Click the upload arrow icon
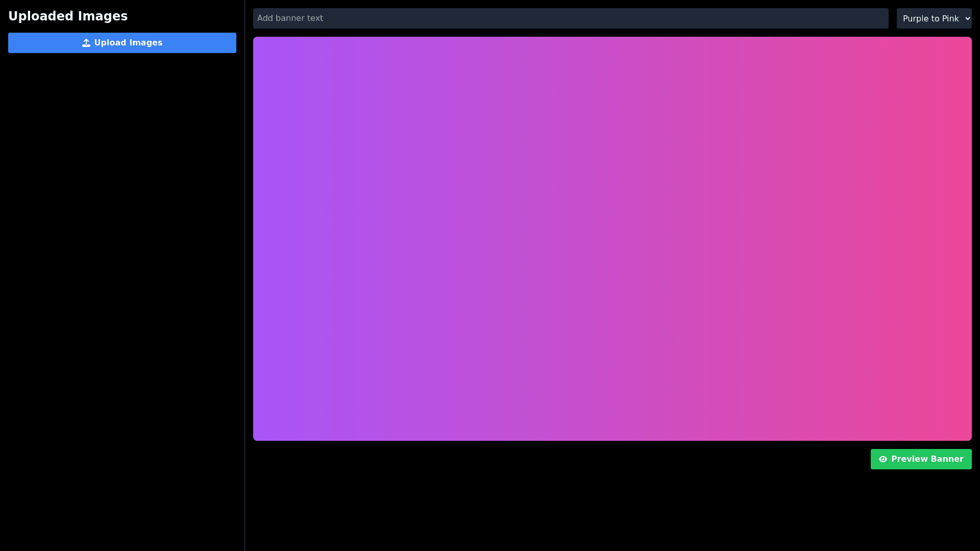The image size is (980, 551). tap(86, 43)
